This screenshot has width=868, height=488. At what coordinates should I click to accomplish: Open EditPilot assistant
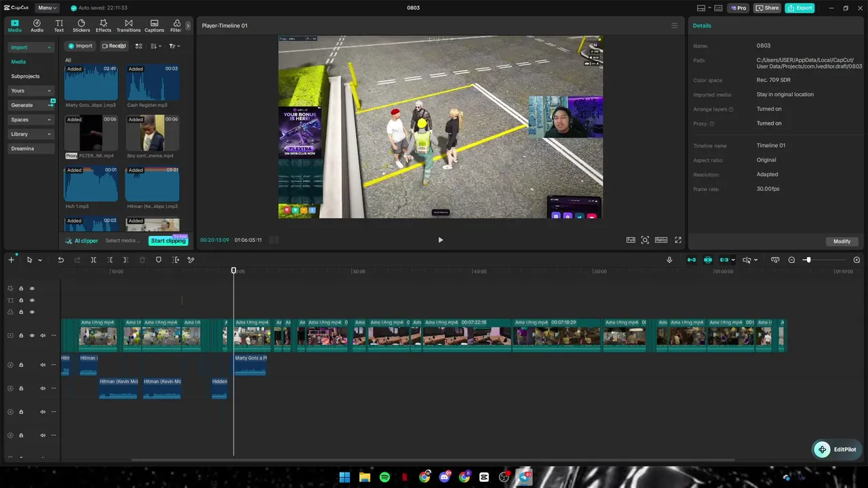835,449
